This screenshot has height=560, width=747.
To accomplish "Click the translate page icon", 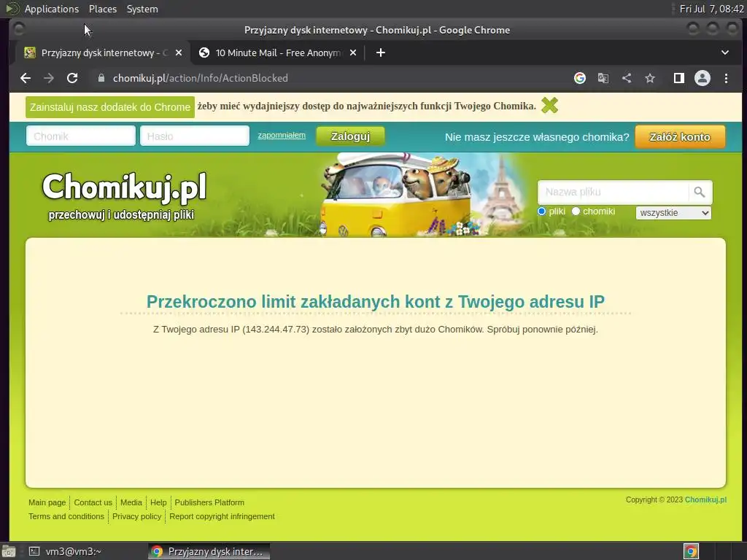I will [x=603, y=78].
